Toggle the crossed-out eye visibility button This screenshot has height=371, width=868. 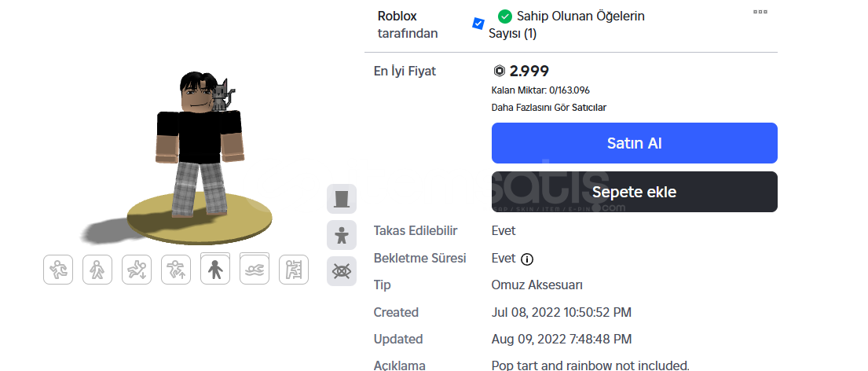tap(342, 271)
